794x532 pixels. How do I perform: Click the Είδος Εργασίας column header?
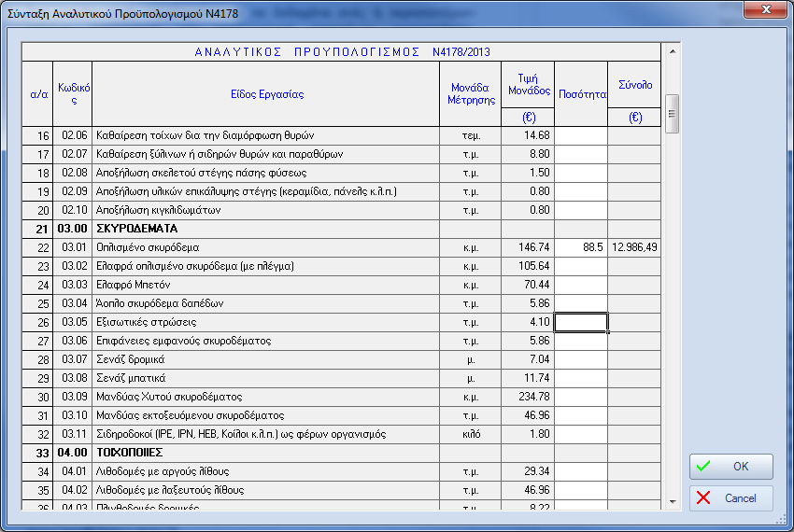click(266, 94)
